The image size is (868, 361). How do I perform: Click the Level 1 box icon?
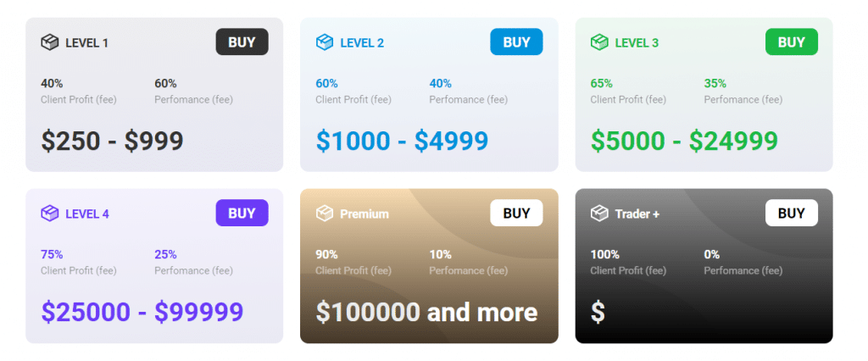50,42
